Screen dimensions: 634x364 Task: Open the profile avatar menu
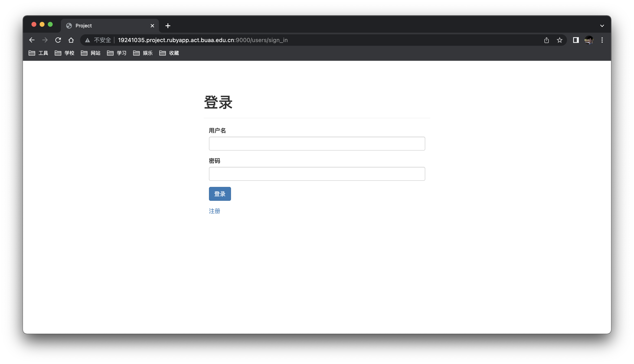point(589,40)
